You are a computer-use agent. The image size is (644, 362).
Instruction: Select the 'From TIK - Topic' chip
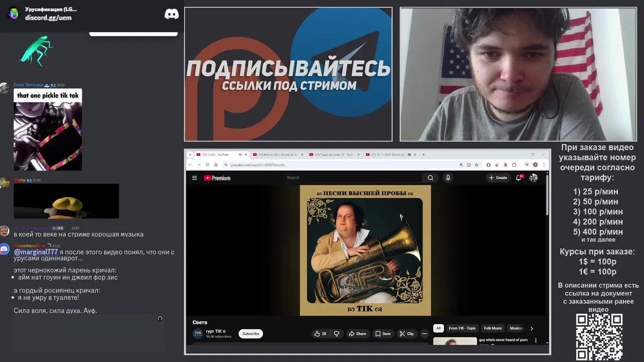coord(462,328)
